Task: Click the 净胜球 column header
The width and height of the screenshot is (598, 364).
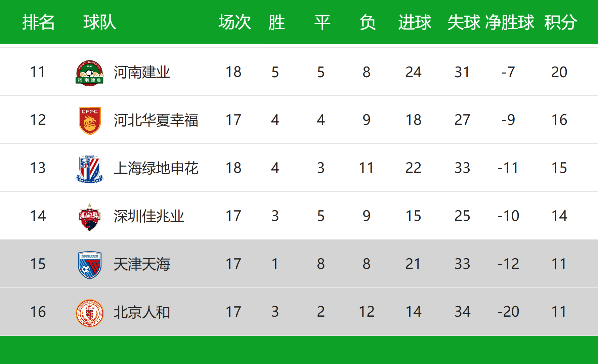Action: [x=510, y=22]
